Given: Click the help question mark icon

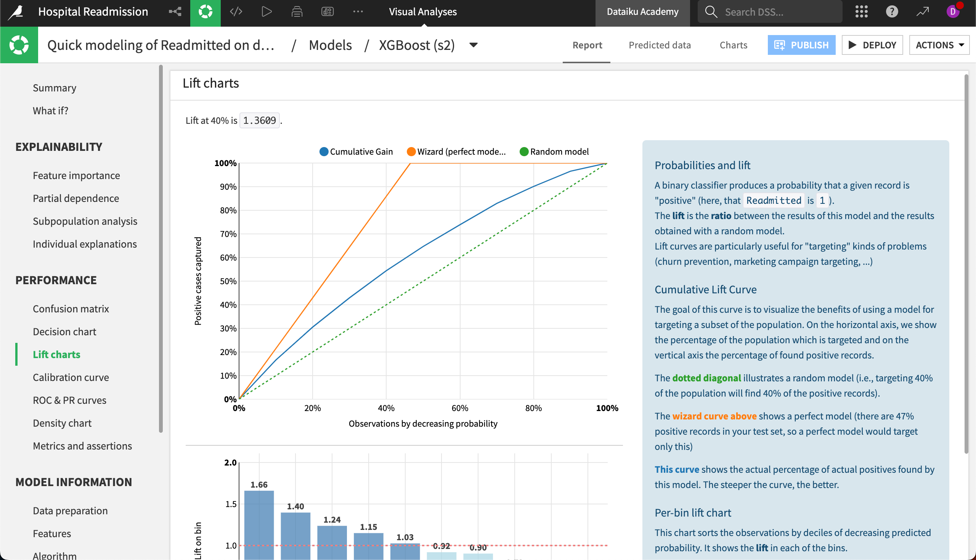Looking at the screenshot, I should (x=892, y=12).
